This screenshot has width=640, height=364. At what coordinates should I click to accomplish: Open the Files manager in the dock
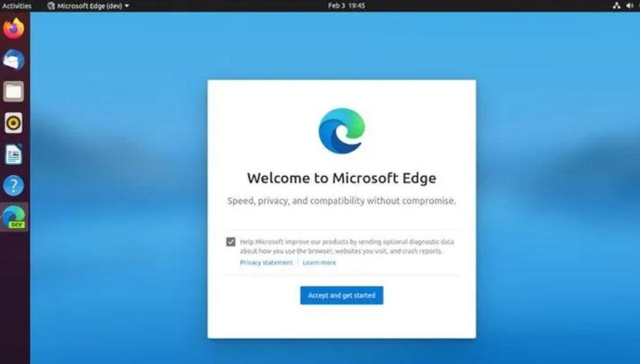(14, 91)
